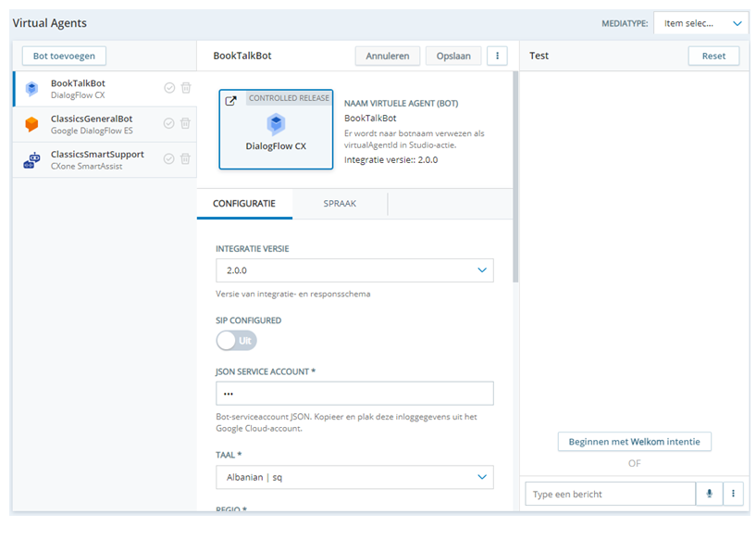Delete ClassicsSmartSupport using the trash icon
This screenshot has width=756, height=539.
[x=185, y=159]
